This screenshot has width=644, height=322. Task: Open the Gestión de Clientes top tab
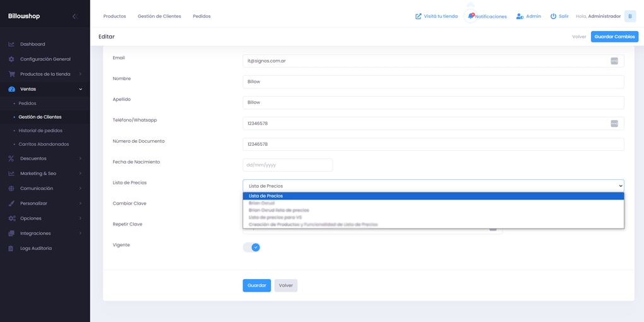159,16
